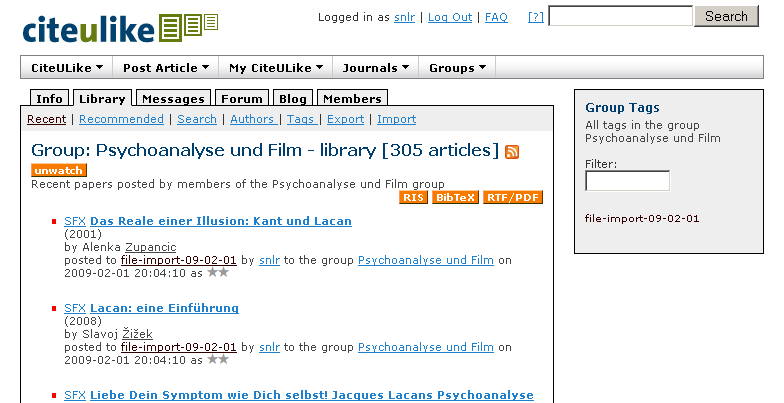View the Members tab

352,98
